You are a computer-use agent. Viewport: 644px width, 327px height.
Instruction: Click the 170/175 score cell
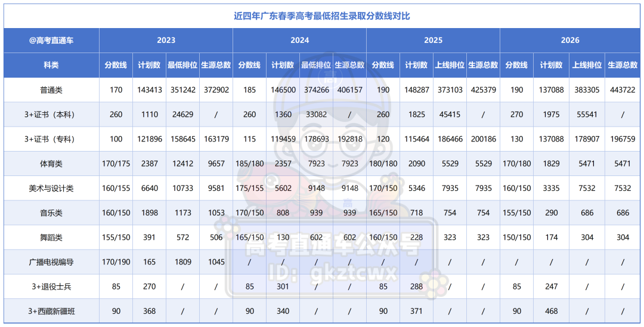pos(116,164)
